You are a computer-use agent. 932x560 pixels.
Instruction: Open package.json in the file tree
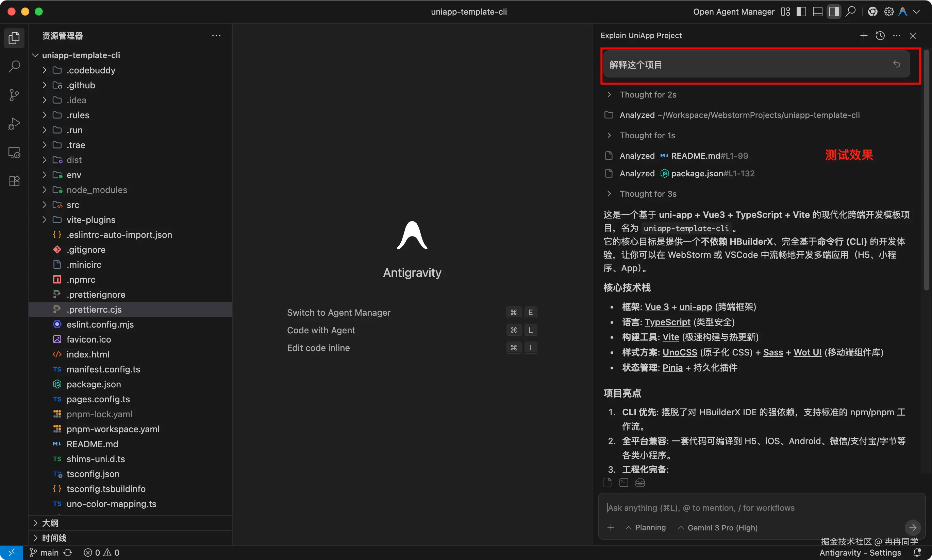coord(94,384)
